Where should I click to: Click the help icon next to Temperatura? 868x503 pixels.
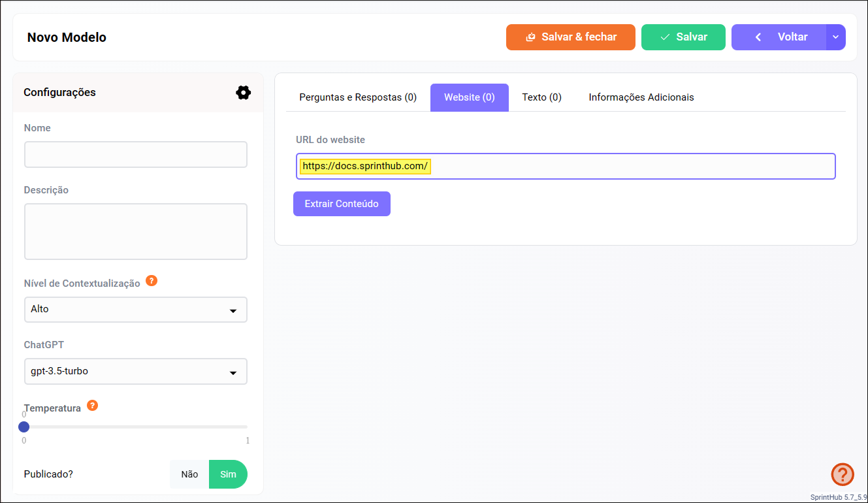(92, 406)
